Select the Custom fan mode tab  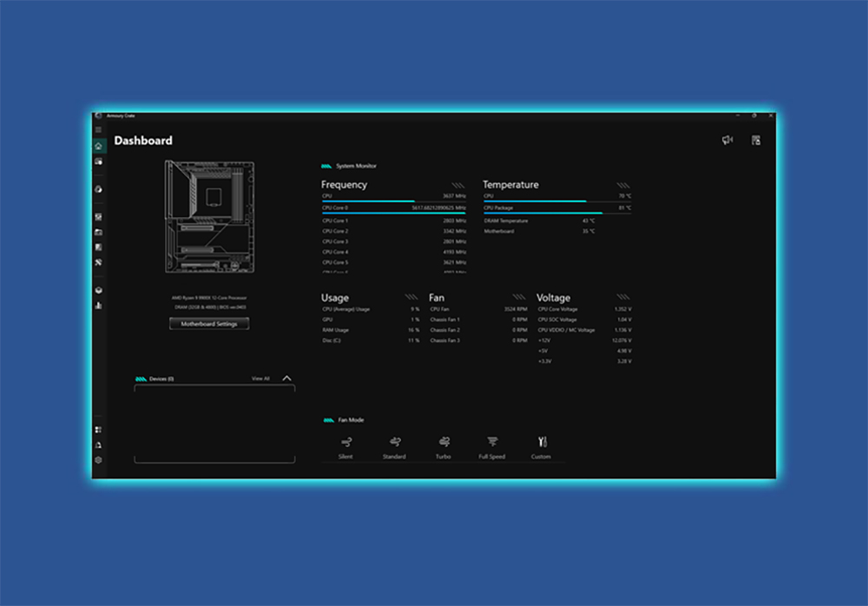pos(542,445)
